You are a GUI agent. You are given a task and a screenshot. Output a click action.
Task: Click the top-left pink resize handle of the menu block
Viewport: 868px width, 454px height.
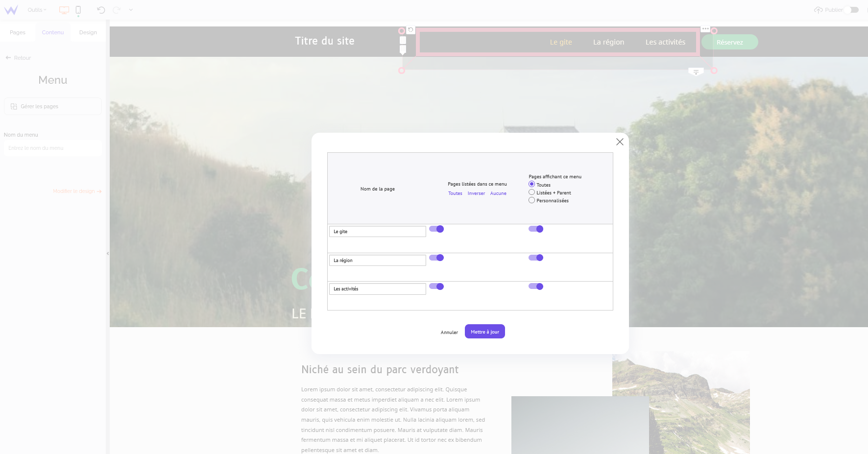[402, 31]
